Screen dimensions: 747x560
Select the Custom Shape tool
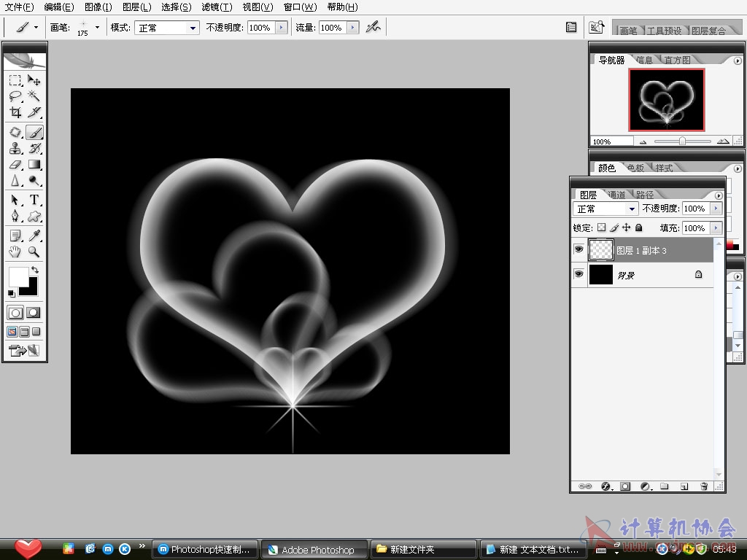point(34,216)
